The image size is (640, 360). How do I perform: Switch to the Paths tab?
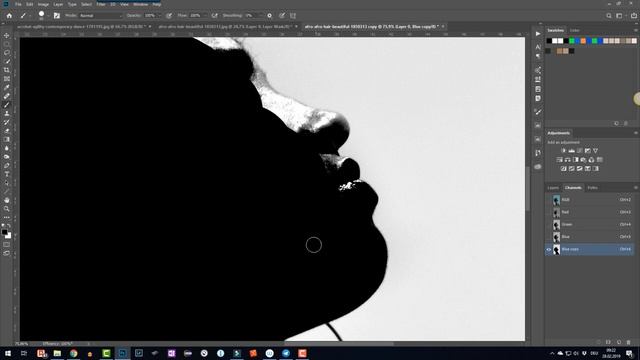coord(592,188)
